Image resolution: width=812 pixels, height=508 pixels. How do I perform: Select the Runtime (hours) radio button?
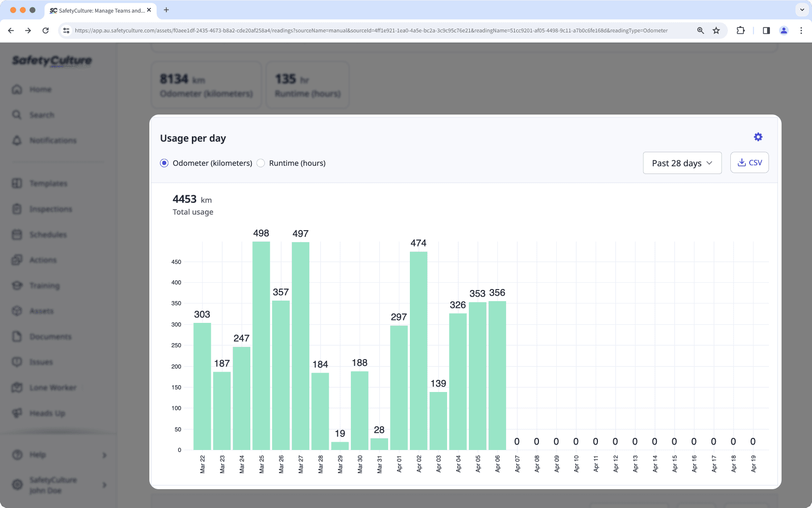[261, 163]
